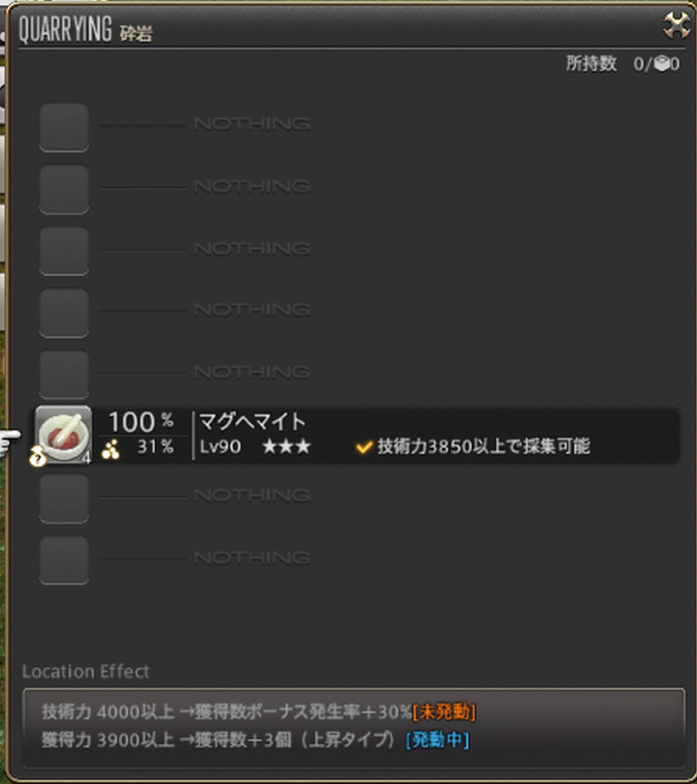Screen dimensions: 697x784
Task: Click the gathering bonus rate icon beside 31%
Action: pyautogui.click(x=110, y=449)
